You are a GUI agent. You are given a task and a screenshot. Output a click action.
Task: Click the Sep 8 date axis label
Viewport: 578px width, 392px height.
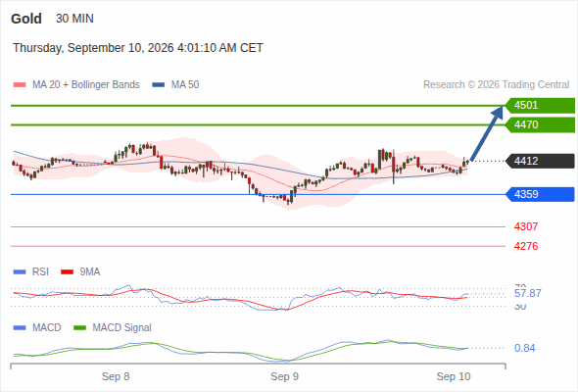[x=116, y=376]
